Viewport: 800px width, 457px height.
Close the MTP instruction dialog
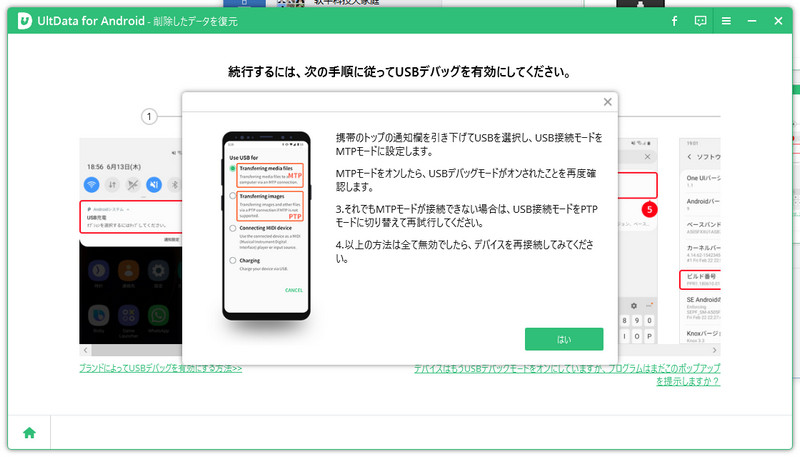point(607,101)
